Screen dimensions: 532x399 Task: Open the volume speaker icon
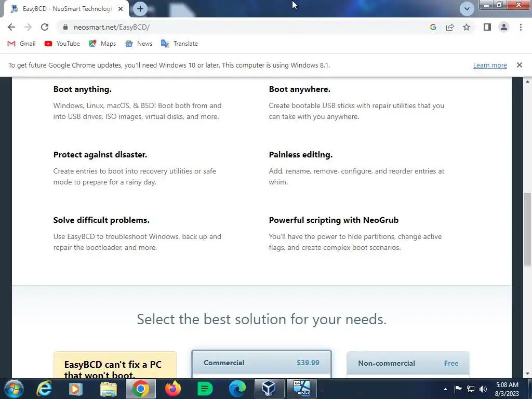(x=483, y=389)
